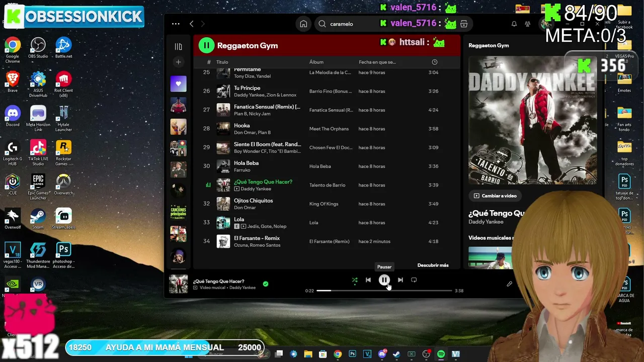Open the Spotify Home page

pyautogui.click(x=303, y=24)
